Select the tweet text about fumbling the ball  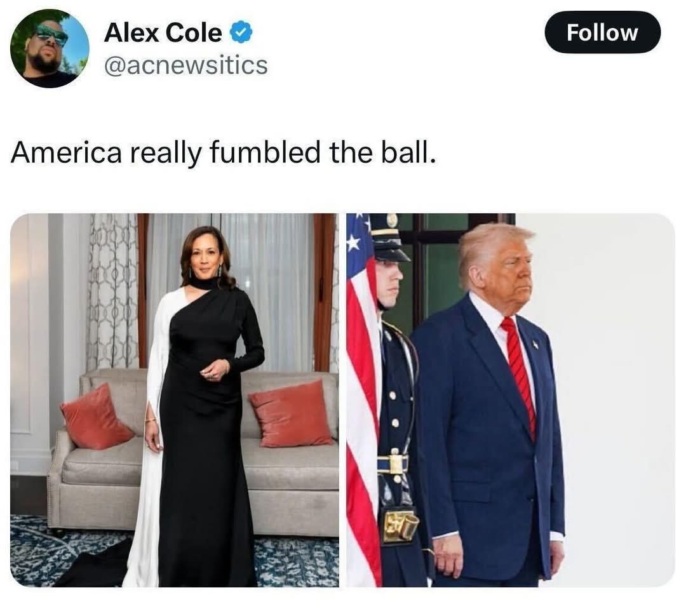224,152
